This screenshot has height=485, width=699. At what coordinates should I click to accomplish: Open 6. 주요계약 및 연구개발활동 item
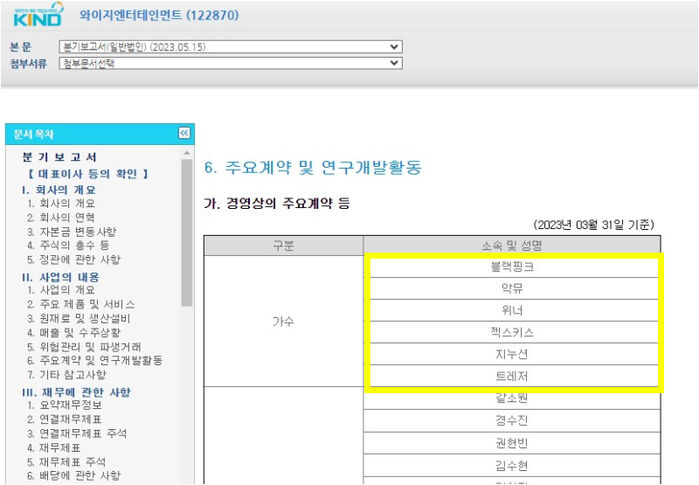pyautogui.click(x=95, y=360)
